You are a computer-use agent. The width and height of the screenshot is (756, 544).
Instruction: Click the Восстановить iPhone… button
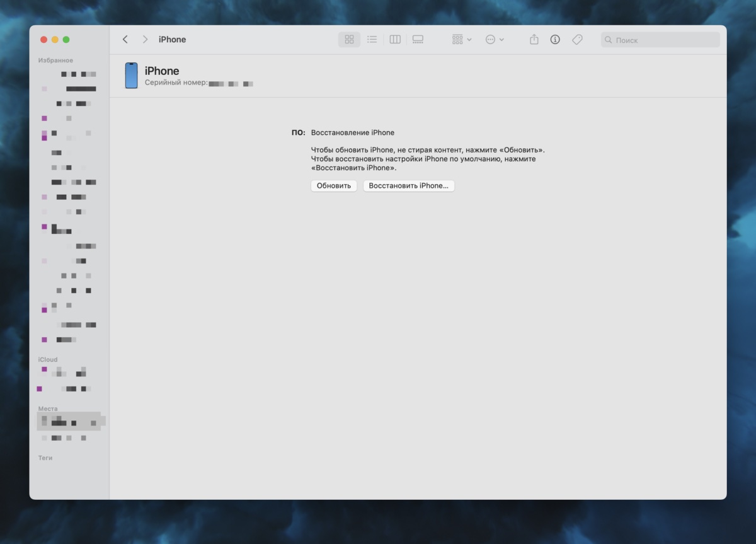tap(409, 186)
